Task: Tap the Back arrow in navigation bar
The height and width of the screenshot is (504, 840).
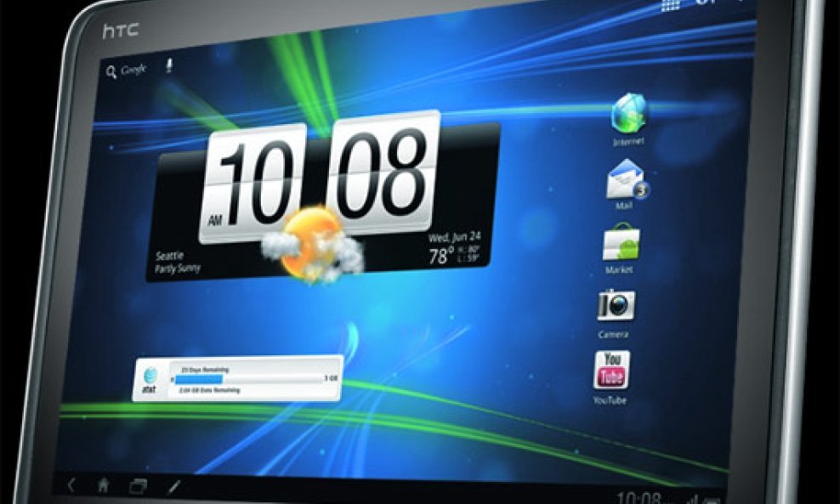Action: point(71,485)
